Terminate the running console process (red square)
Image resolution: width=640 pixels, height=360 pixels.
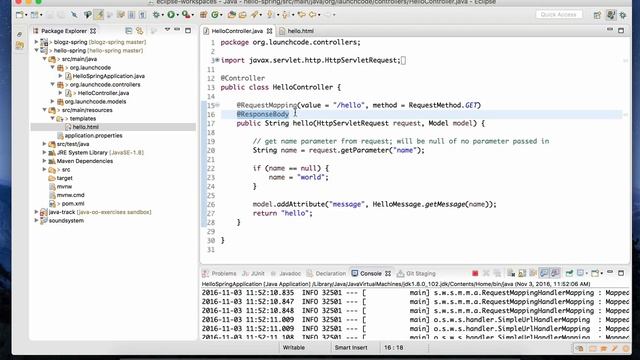click(x=475, y=273)
